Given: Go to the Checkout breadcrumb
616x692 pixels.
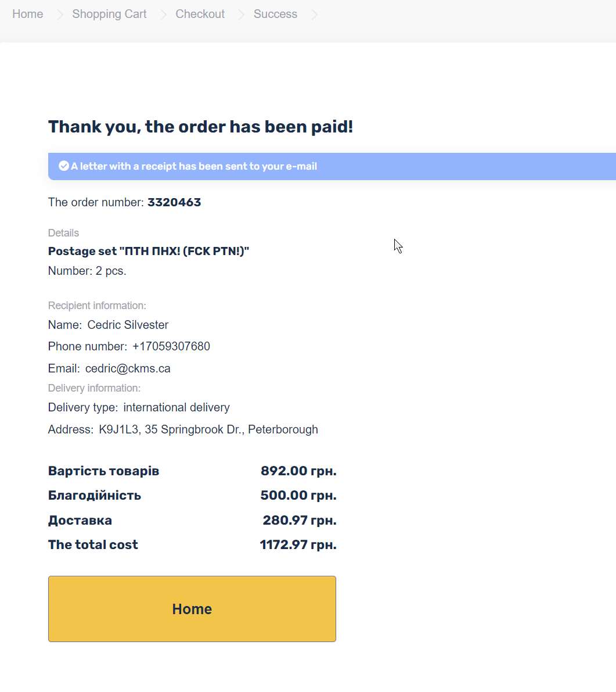Looking at the screenshot, I should pyautogui.click(x=200, y=14).
